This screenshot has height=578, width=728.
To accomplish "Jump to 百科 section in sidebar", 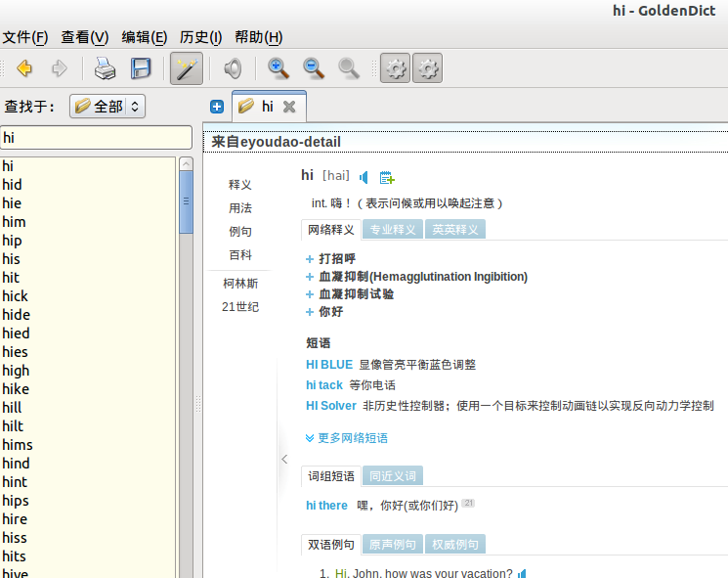I will tap(240, 254).
